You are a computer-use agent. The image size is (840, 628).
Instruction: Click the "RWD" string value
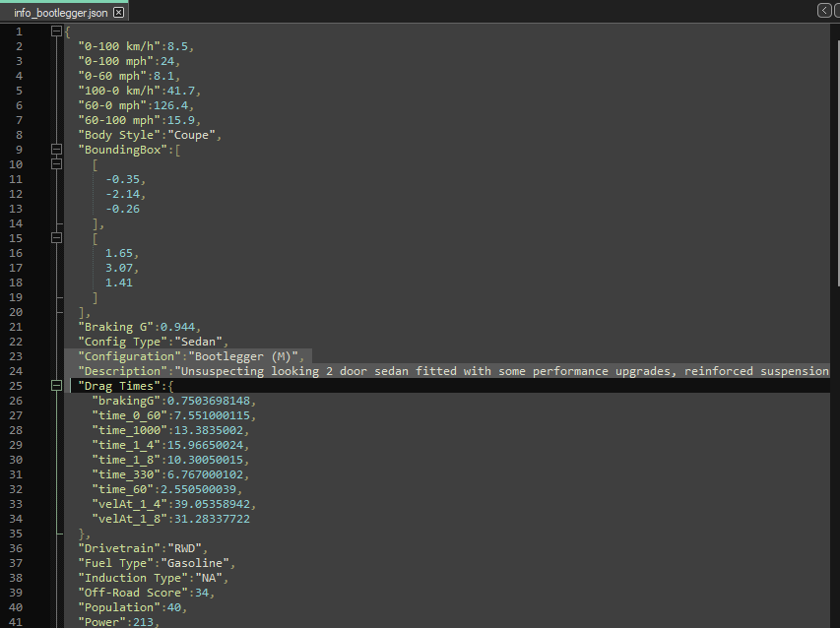click(184, 548)
